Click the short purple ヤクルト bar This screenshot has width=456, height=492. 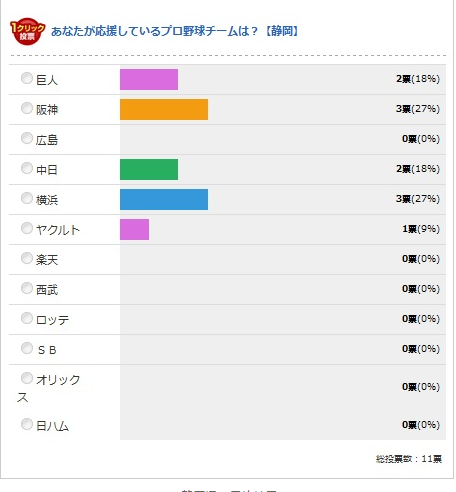(x=134, y=229)
